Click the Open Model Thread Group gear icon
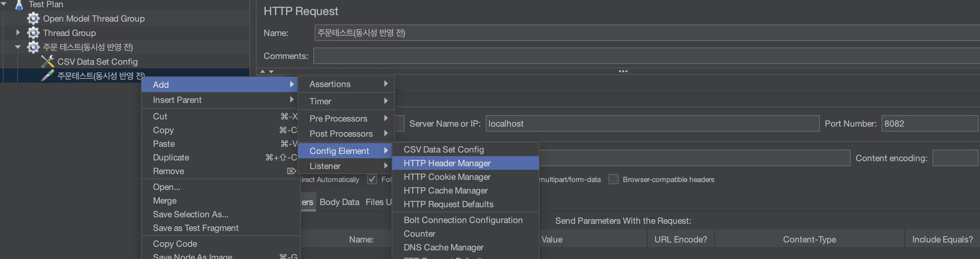The height and width of the screenshot is (259, 980). tap(33, 18)
